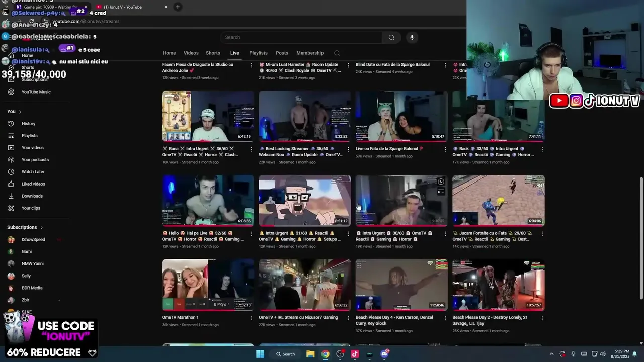
Task: Open NMW Yanni subscription channel
Action: click(x=32, y=263)
